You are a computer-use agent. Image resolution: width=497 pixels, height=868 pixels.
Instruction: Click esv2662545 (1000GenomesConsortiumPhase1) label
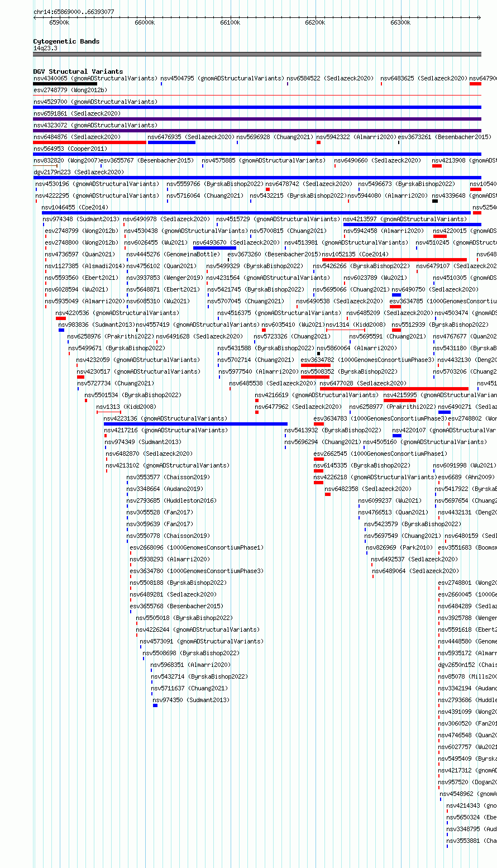point(381,454)
